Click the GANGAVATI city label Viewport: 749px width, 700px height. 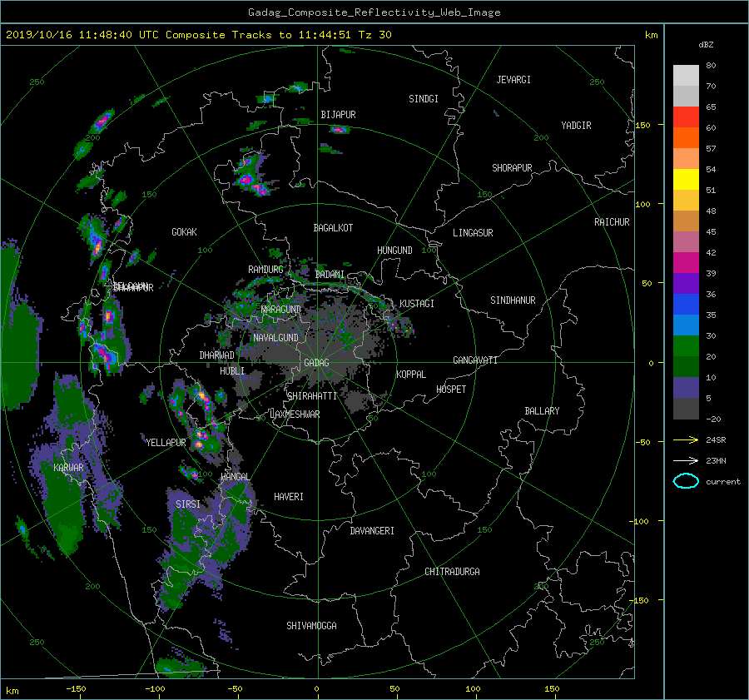475,360
